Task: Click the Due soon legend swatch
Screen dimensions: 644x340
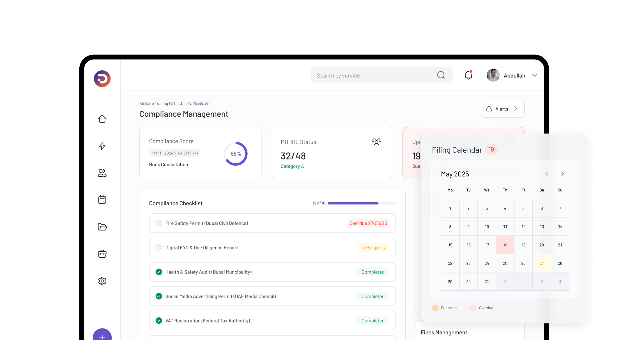Action: tap(435, 308)
